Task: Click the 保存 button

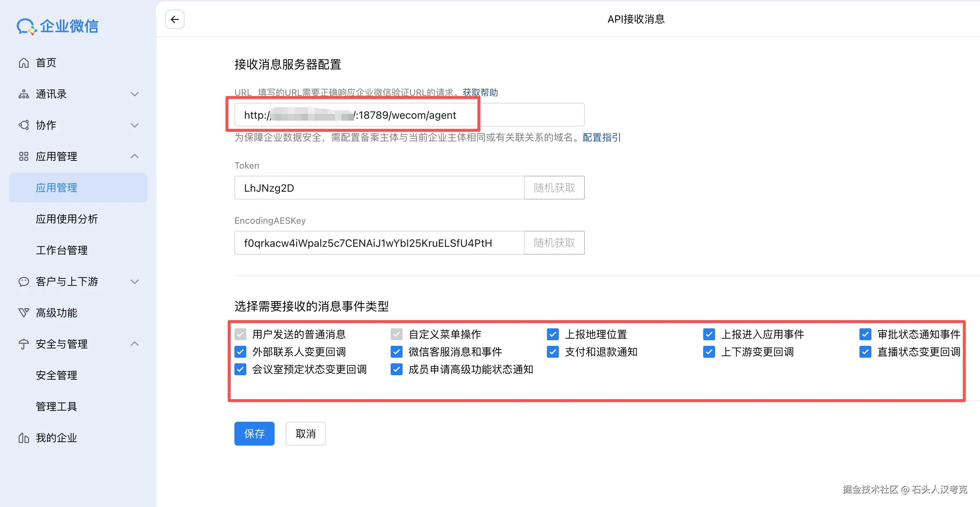Action: [254, 434]
